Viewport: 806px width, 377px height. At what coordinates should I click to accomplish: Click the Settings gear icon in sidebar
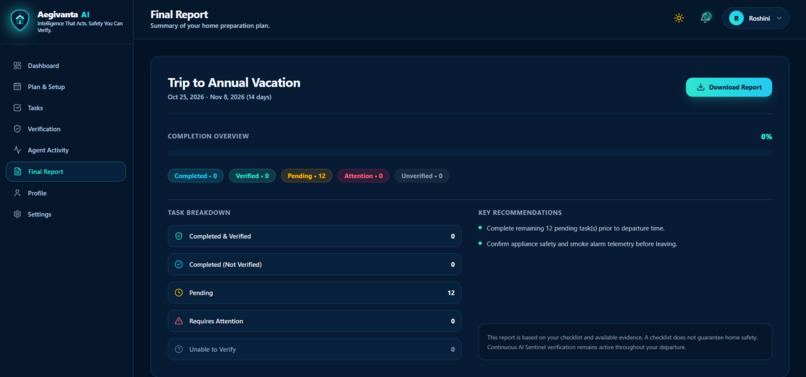(17, 214)
